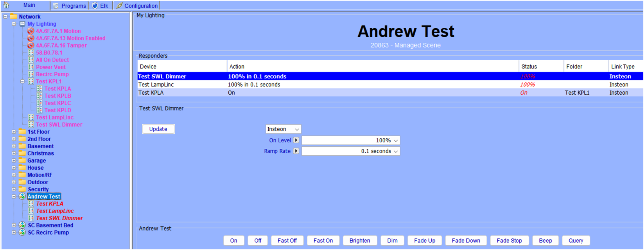Expand the 1st Floor folder

tap(14, 132)
